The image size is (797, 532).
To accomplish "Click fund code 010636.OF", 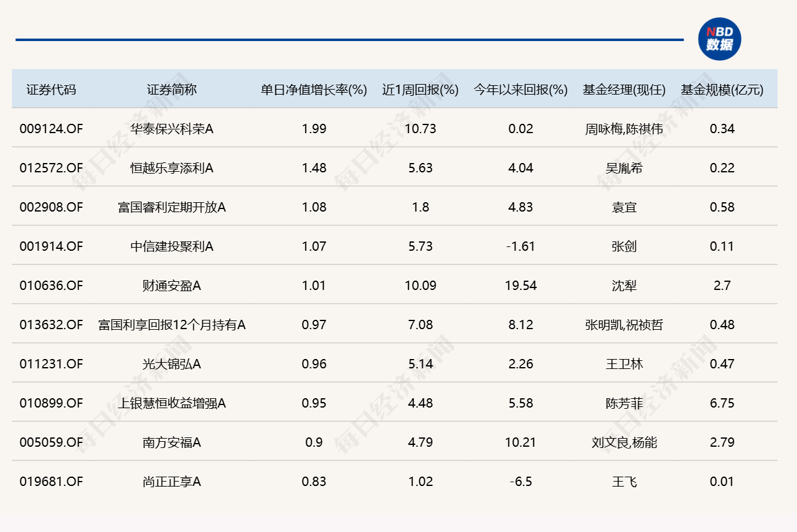I will click(51, 286).
